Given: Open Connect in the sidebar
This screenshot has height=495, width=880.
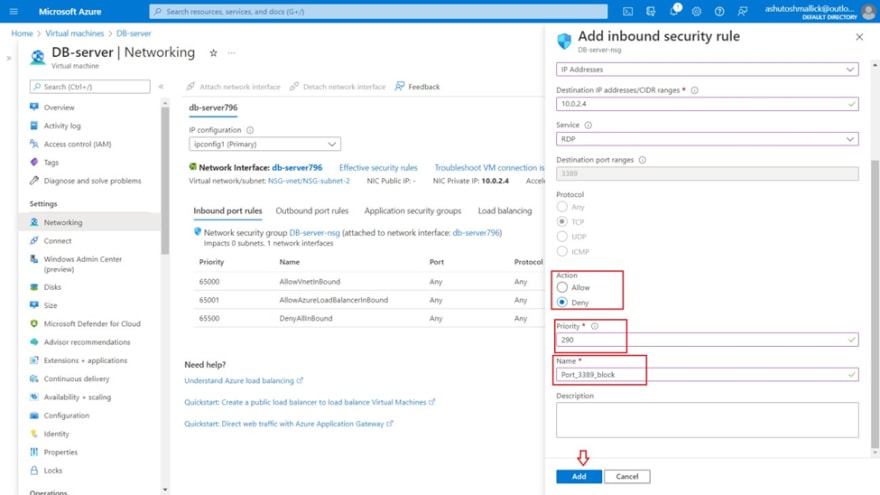Looking at the screenshot, I should pos(58,241).
